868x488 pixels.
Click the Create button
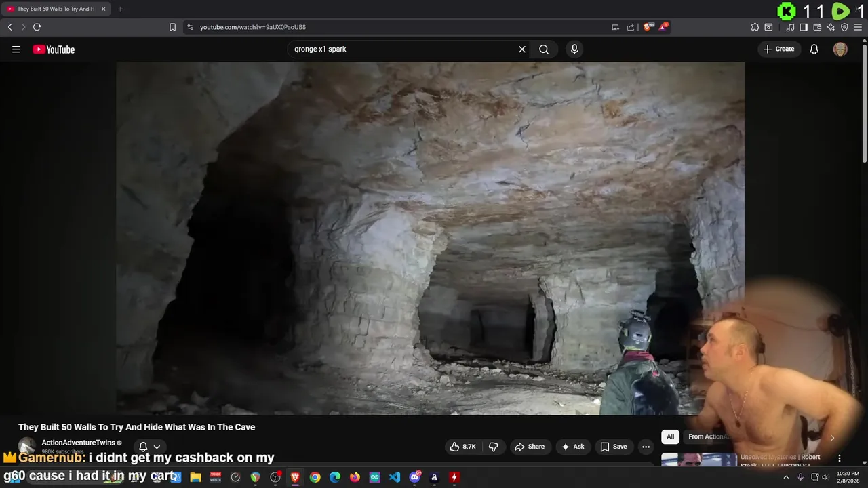(778, 49)
